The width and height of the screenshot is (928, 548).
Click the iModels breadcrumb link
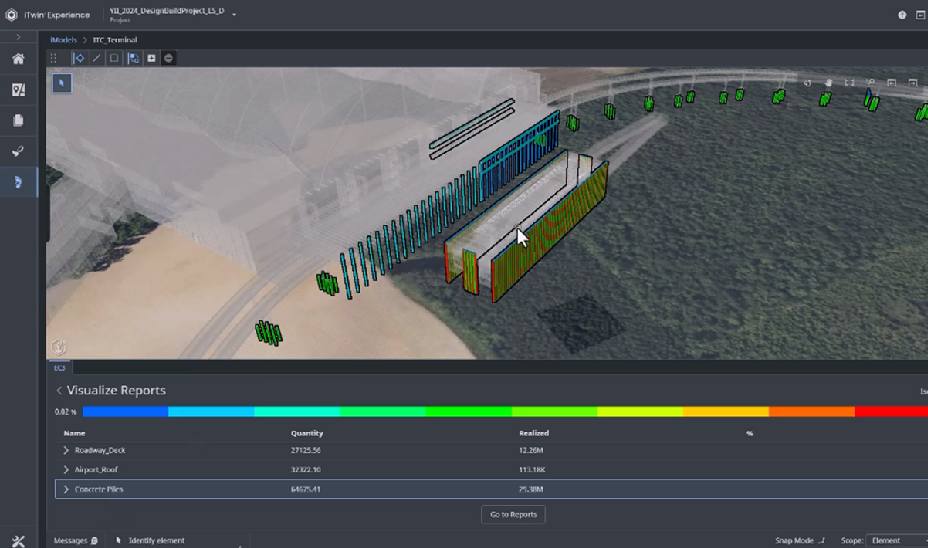point(64,40)
